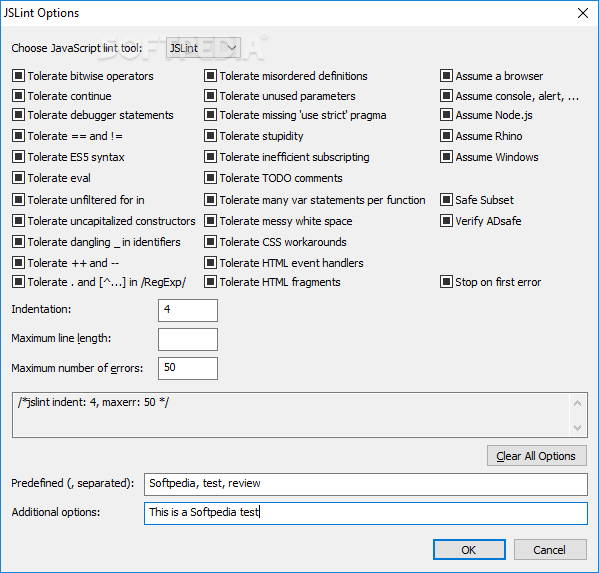Check Assume Windows option
Image resolution: width=599 pixels, height=573 pixels.
[446, 157]
